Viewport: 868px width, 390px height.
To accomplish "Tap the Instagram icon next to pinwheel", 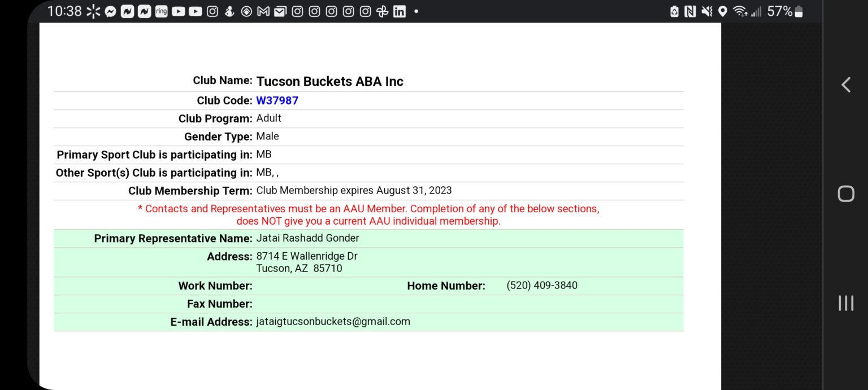I will coord(365,11).
